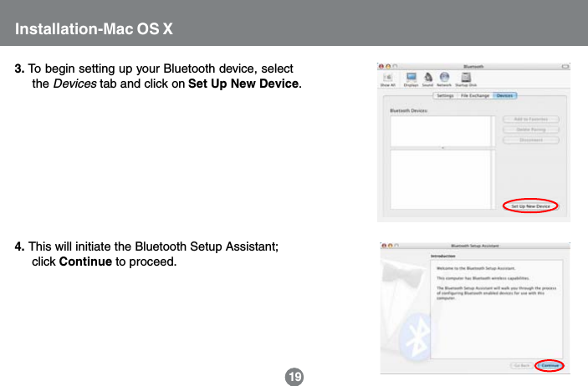Click the bold 'Continue' word in step 4

tap(85, 262)
